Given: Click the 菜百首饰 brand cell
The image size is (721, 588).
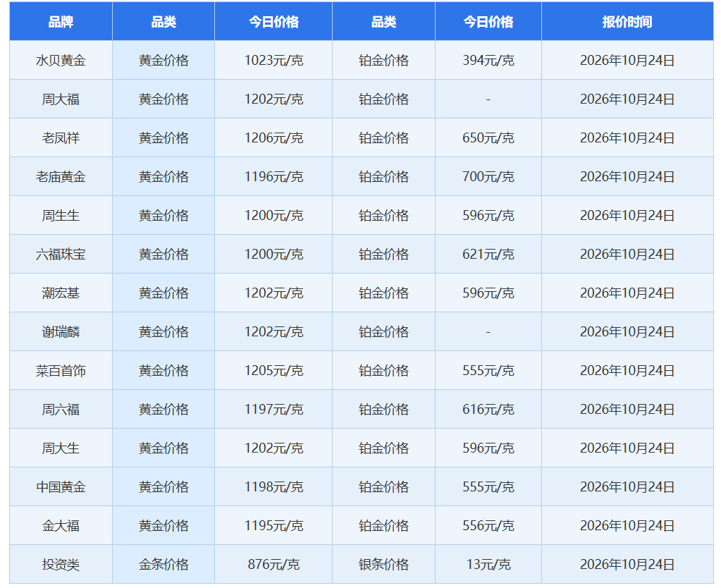Looking at the screenshot, I should [x=61, y=370].
